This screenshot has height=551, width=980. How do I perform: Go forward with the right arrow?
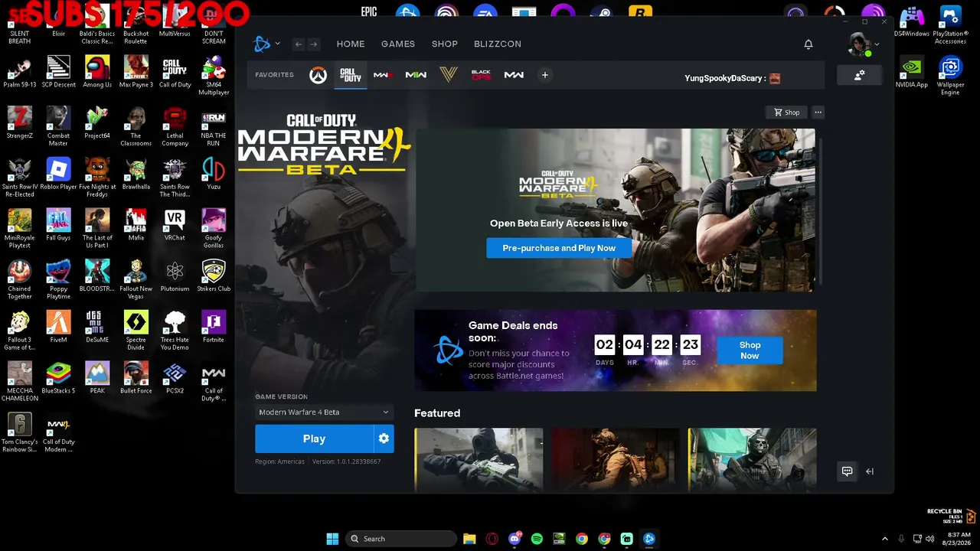click(314, 44)
